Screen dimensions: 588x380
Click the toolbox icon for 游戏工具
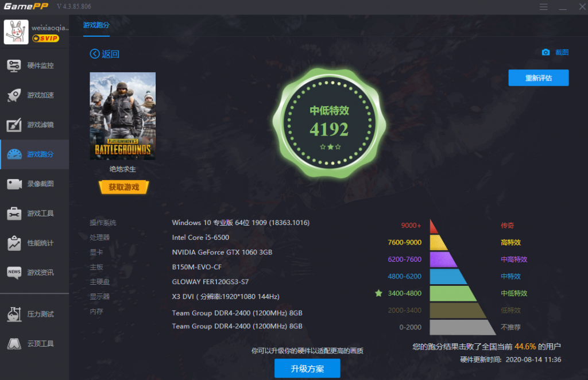(14, 213)
